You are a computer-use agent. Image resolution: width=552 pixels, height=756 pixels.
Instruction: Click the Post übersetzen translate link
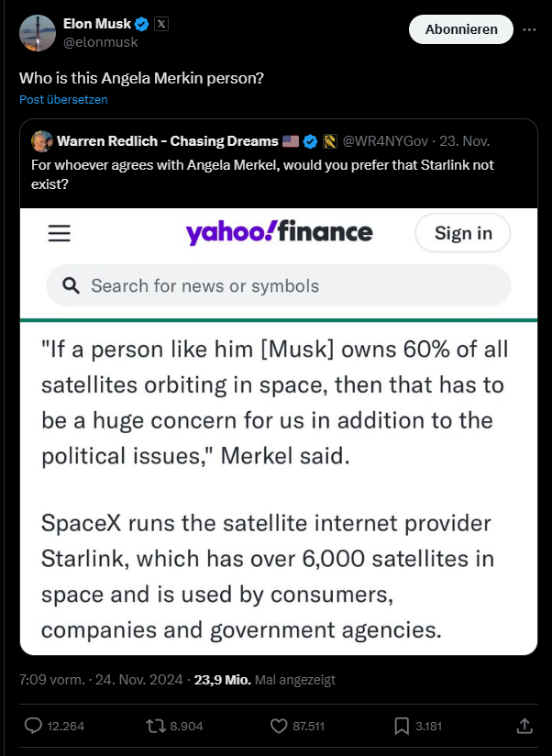pyautogui.click(x=63, y=99)
